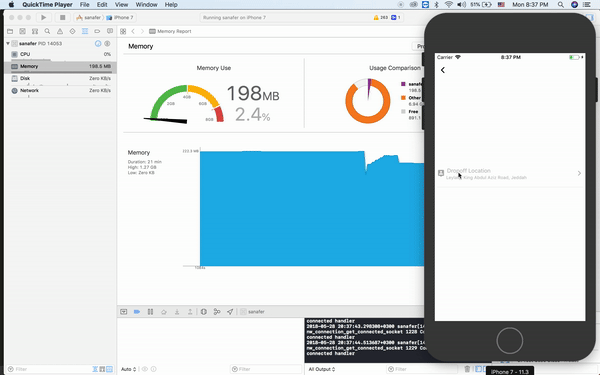This screenshot has height=375, width=600.
Task: Open the QuickTime Player menu
Action: (x=47, y=5)
